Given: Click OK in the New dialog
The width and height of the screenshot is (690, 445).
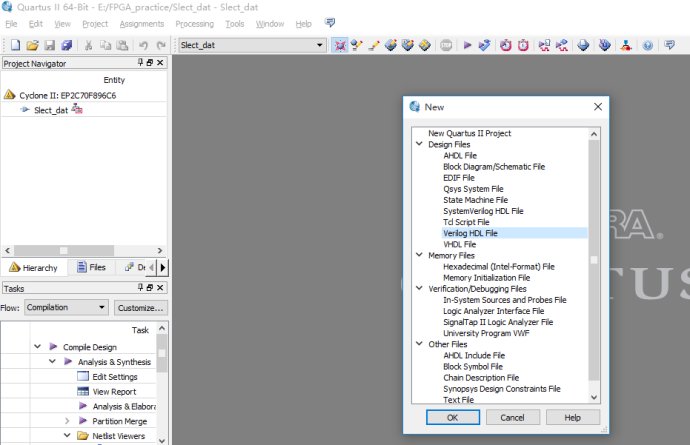Looking at the screenshot, I should point(453,417).
